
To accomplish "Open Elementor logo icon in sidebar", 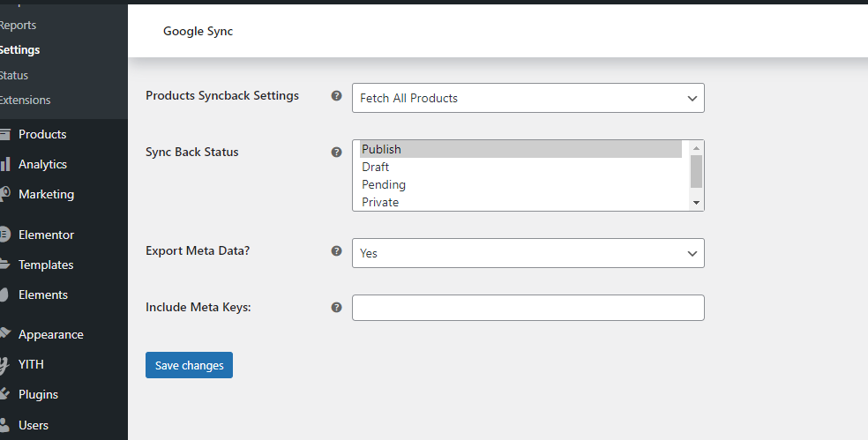I will click(5, 235).
